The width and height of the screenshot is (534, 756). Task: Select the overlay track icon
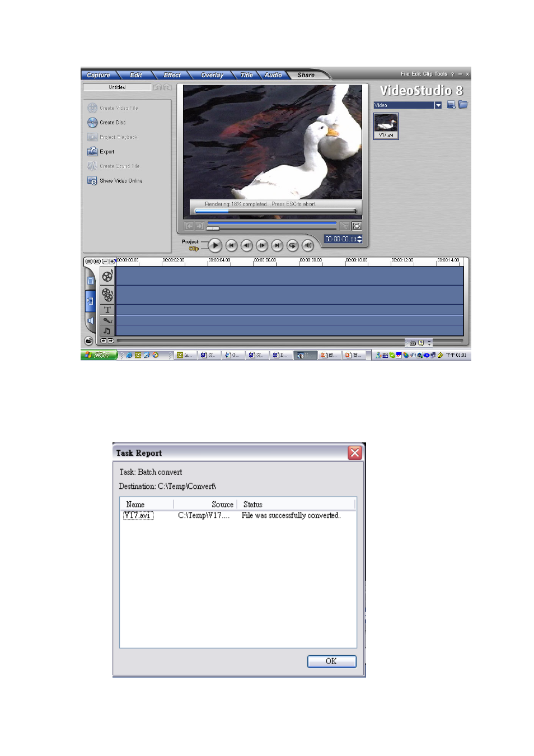(x=107, y=295)
